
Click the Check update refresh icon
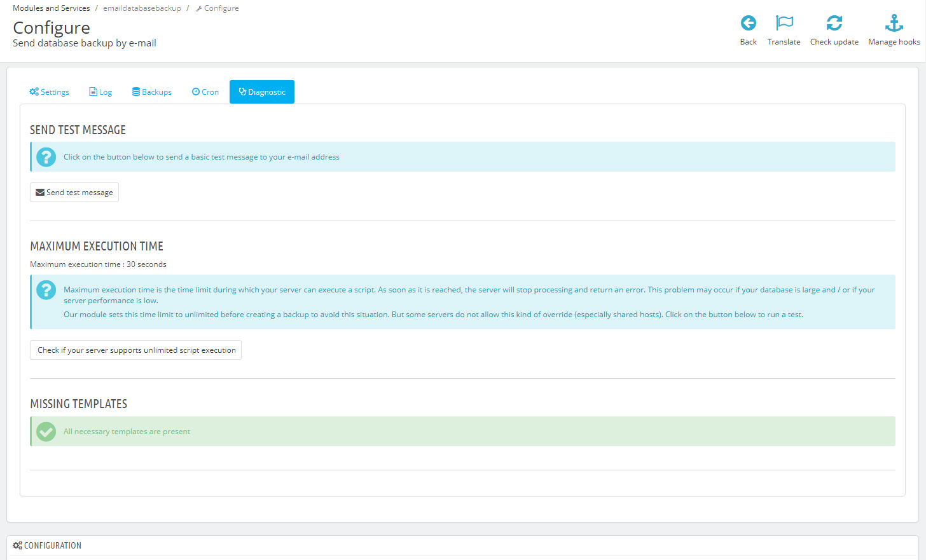click(834, 24)
